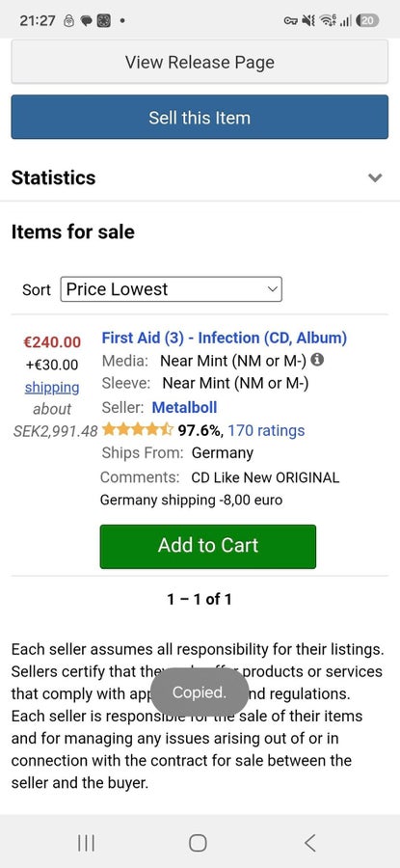
Task: Tap the media condition info icon
Action: 317,360
